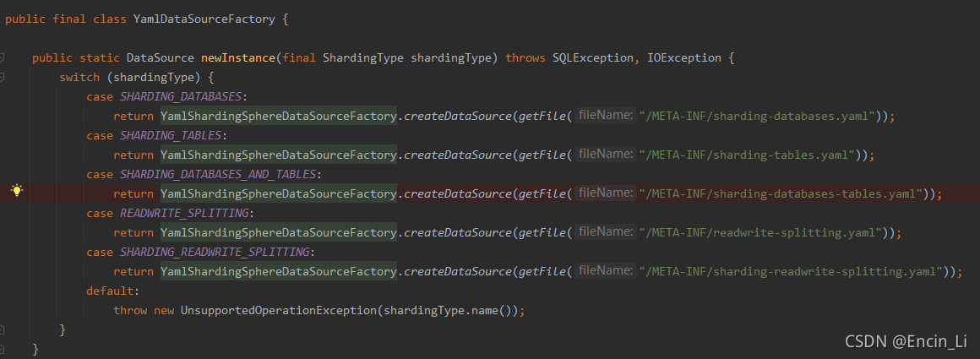Click fileName hint before sharding-readwrite-splitting.yaml
Screen dimensions: 980x359
point(605,271)
